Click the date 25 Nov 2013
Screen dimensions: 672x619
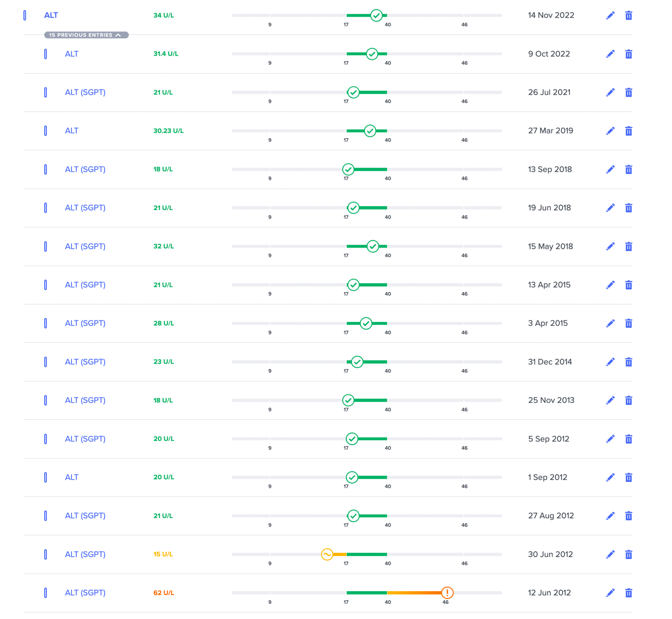coord(551,400)
